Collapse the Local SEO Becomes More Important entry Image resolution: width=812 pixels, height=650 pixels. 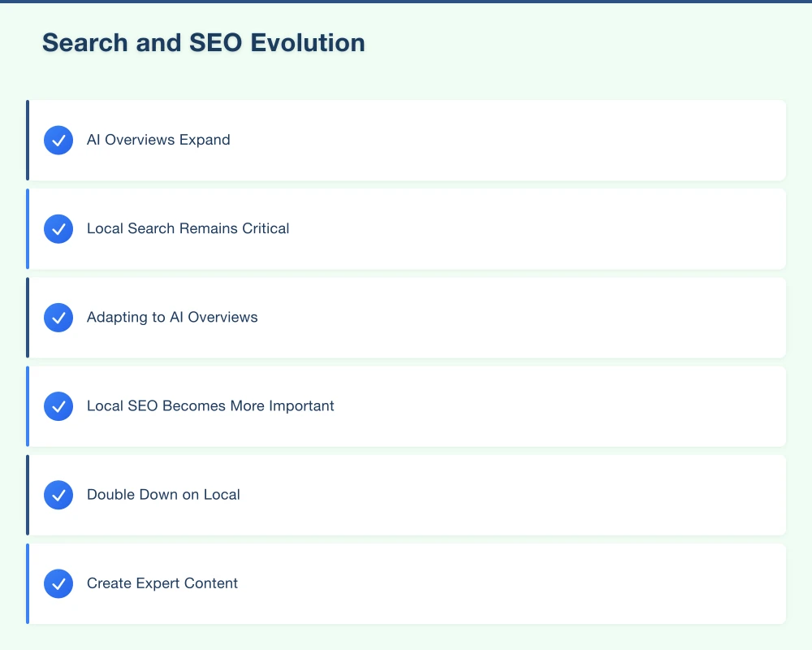click(210, 405)
